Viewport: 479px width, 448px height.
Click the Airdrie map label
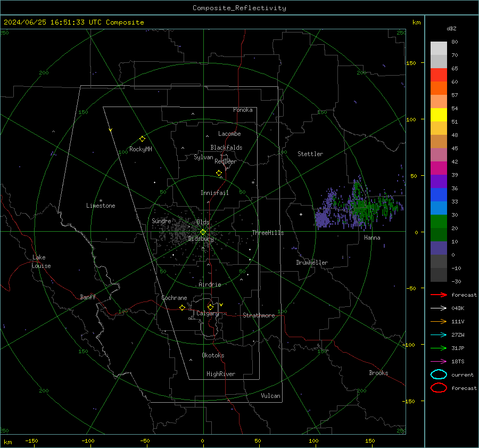[x=210, y=284]
